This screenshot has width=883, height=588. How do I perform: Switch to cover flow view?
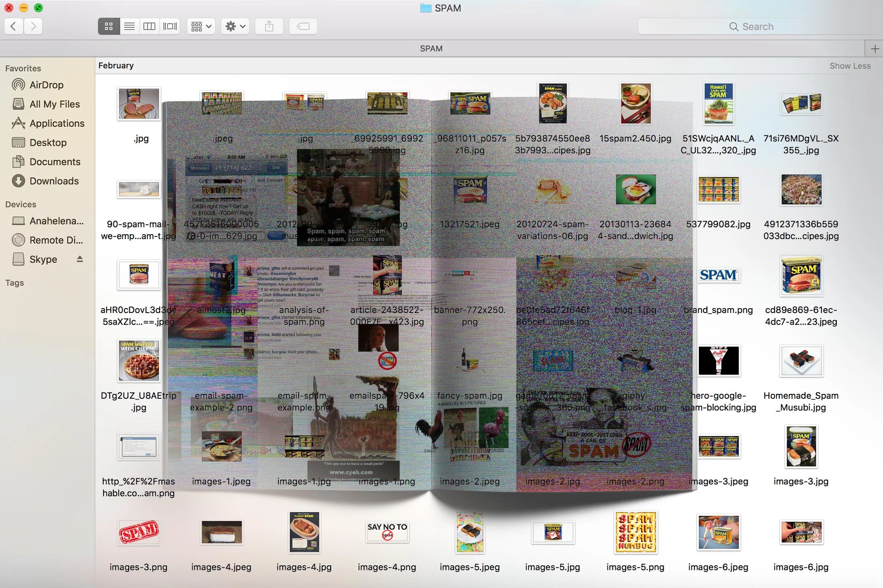tap(170, 26)
